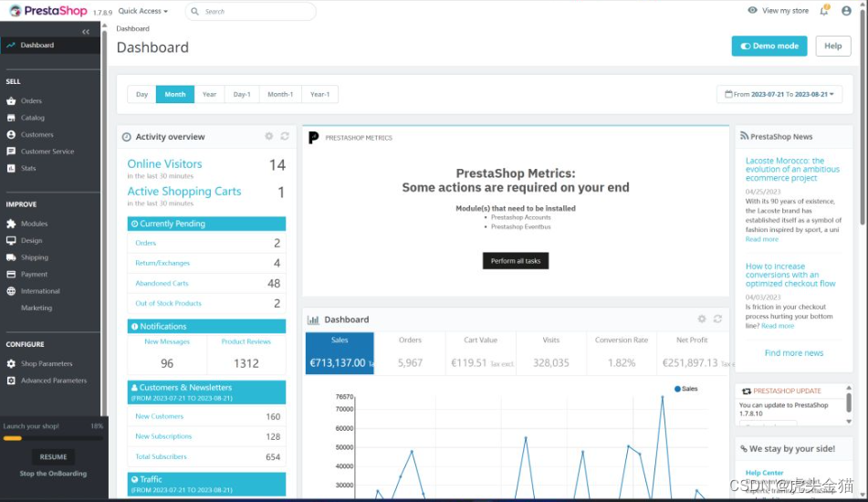Open Online Visitors link
Screen dimensions: 868x502
click(164, 163)
